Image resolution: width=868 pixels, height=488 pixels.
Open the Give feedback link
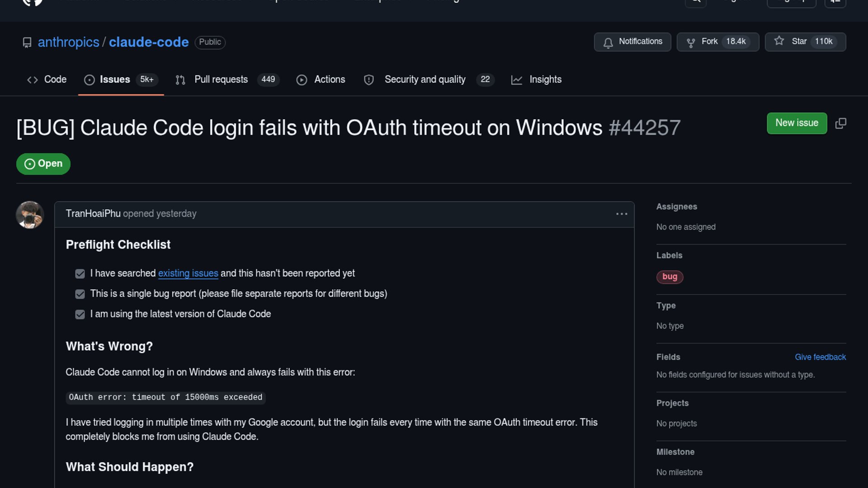[x=820, y=357]
